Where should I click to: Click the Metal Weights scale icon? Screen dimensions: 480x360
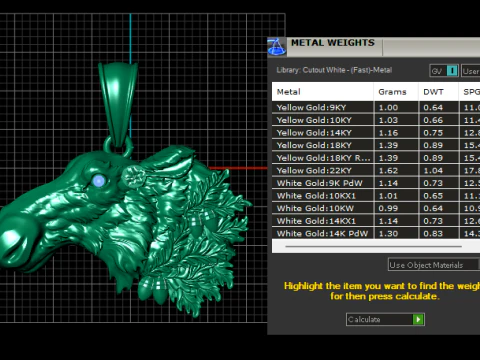(x=276, y=47)
